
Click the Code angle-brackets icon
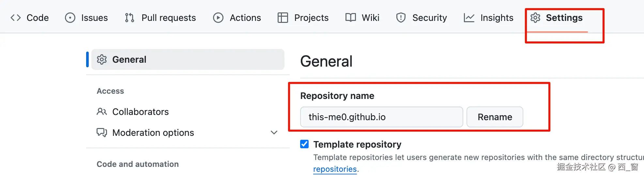click(x=16, y=18)
